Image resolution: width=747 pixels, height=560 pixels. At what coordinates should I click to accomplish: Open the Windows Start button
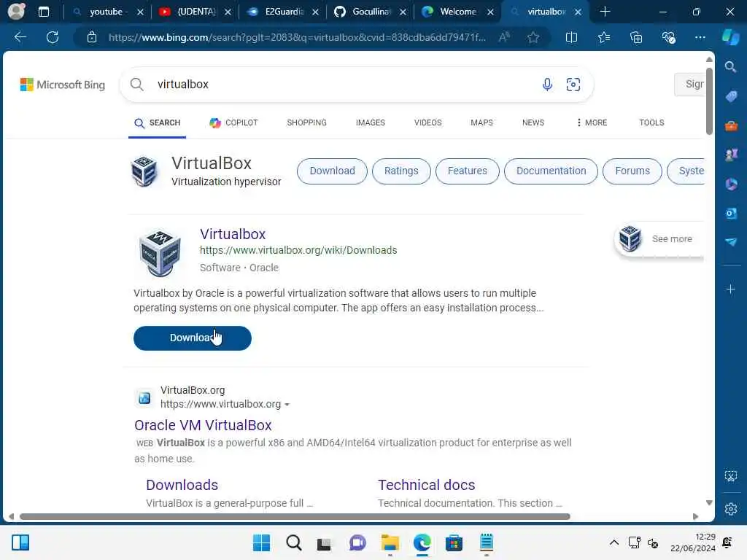tap(261, 542)
